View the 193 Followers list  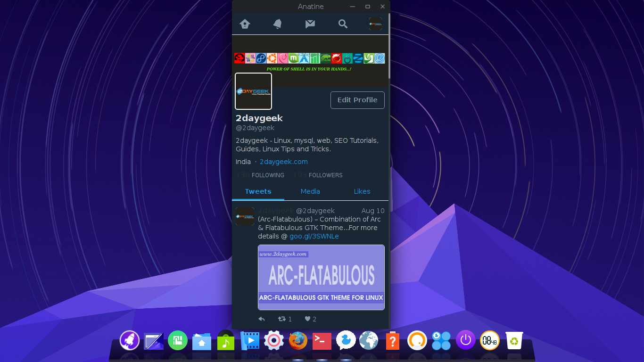(318, 175)
